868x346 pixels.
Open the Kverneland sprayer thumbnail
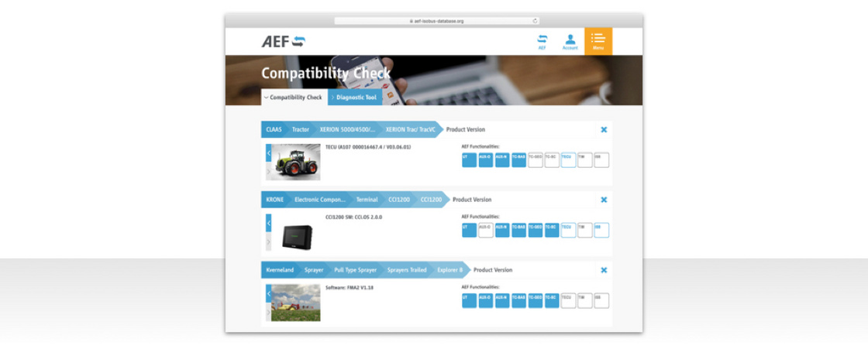click(x=295, y=303)
